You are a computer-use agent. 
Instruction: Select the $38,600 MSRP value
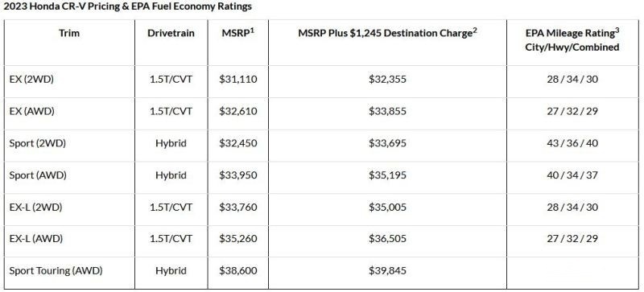click(237, 271)
